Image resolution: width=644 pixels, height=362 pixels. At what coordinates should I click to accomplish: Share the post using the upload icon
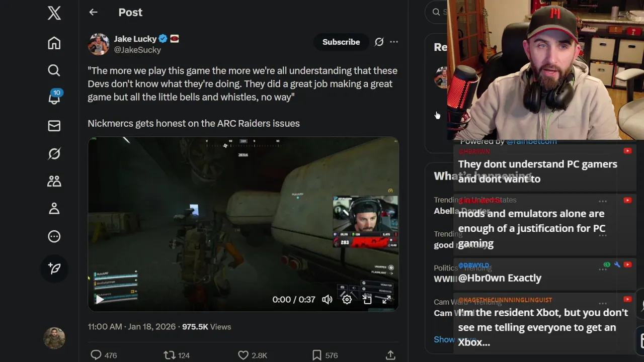coord(390,355)
